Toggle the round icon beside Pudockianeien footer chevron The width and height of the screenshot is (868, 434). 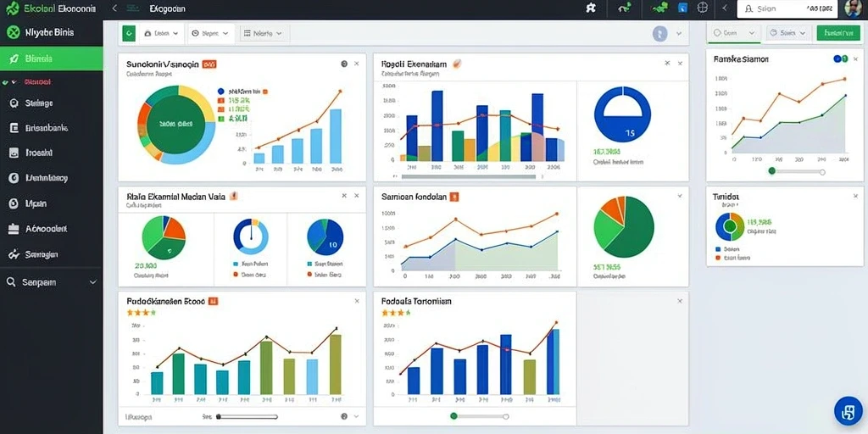[344, 416]
